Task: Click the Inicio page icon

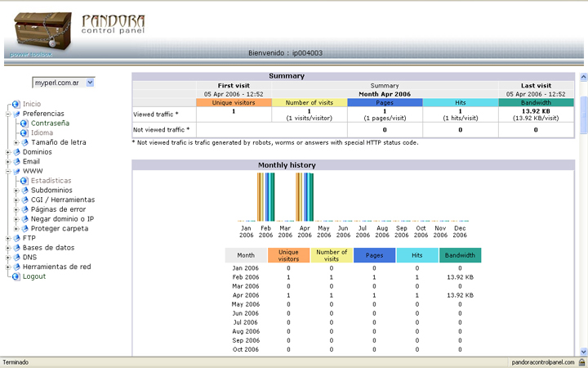Action: [x=15, y=105]
